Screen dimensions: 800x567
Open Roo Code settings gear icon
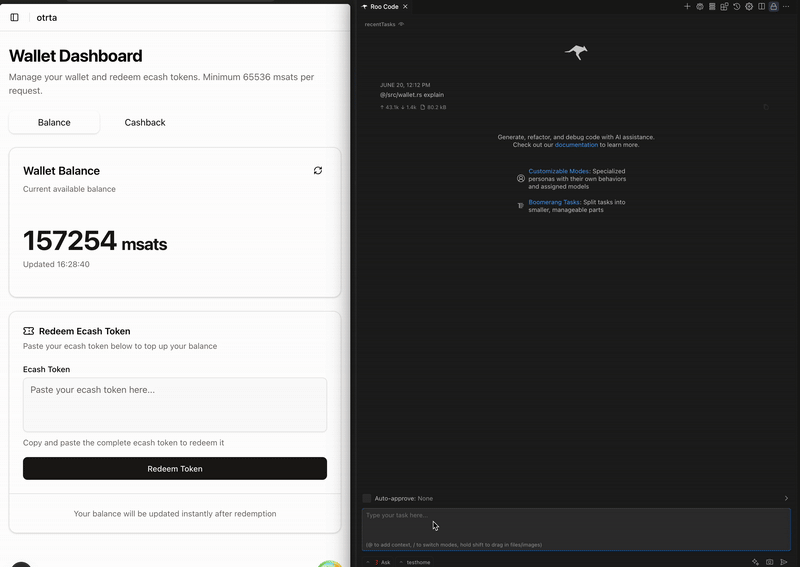[749, 7]
